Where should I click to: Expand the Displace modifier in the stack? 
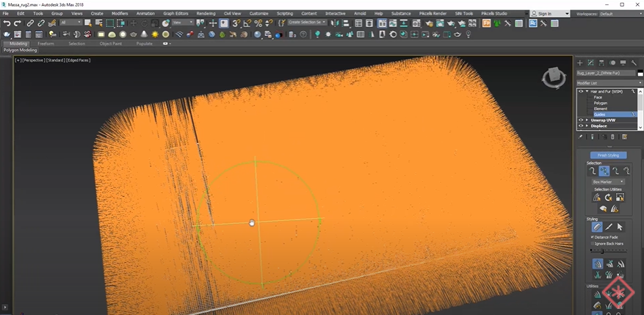tap(587, 126)
